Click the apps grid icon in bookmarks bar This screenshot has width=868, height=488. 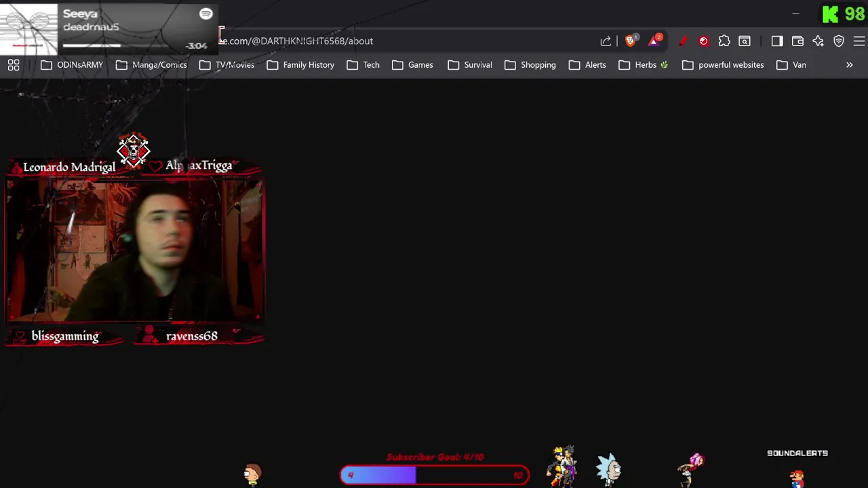14,65
